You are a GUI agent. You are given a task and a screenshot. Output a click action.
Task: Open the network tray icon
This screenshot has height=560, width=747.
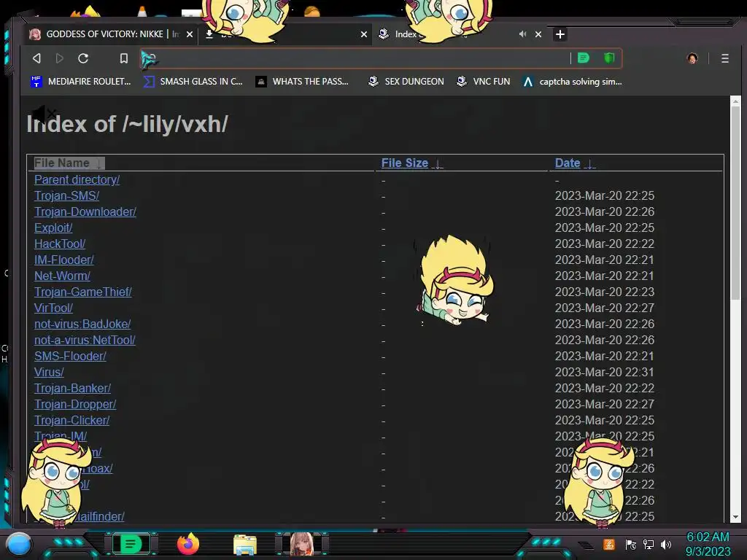(649, 545)
